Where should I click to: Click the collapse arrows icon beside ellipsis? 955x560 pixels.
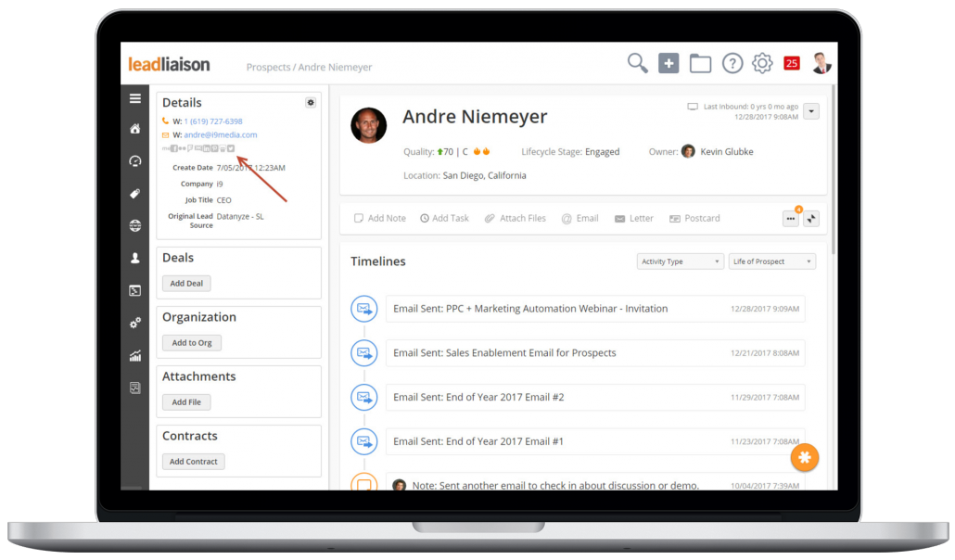point(811,219)
